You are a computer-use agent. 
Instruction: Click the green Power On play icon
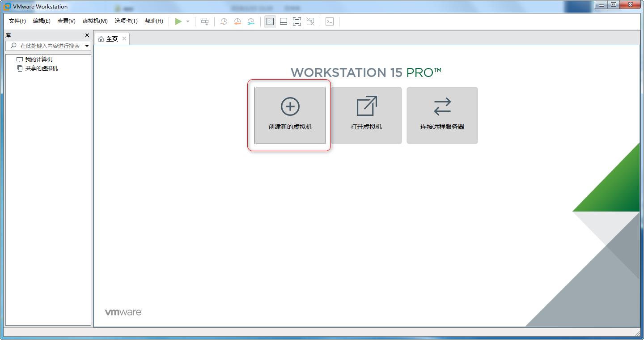pyautogui.click(x=178, y=21)
